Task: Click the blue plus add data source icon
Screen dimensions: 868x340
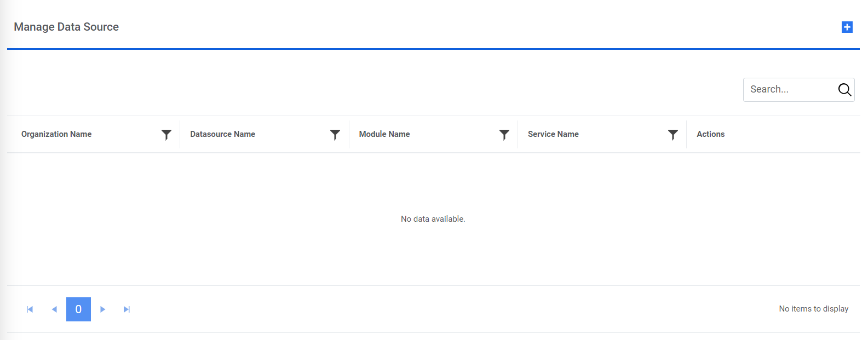Action: click(x=847, y=27)
